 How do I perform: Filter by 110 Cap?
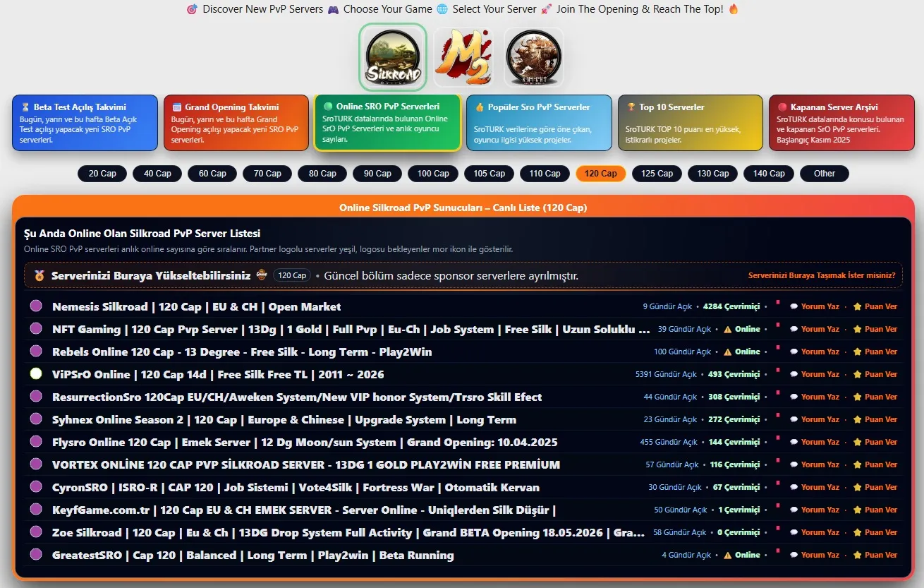coord(545,174)
